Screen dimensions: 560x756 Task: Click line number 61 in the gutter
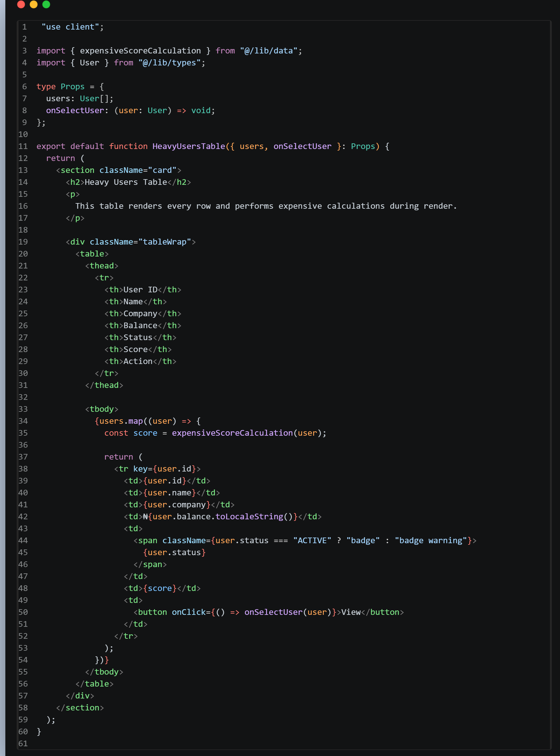pos(23,743)
